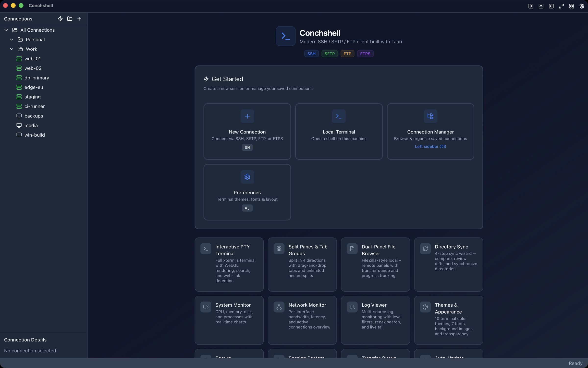Click the Work folder icon
The height and width of the screenshot is (368, 588).
coord(20,49)
